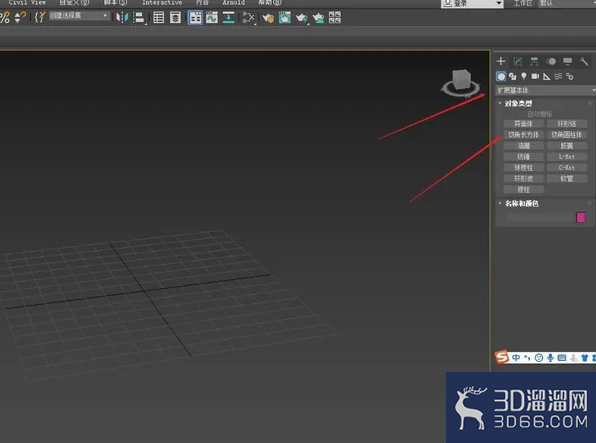
Task: Select the Space Warps wavy icon
Action: 558,76
